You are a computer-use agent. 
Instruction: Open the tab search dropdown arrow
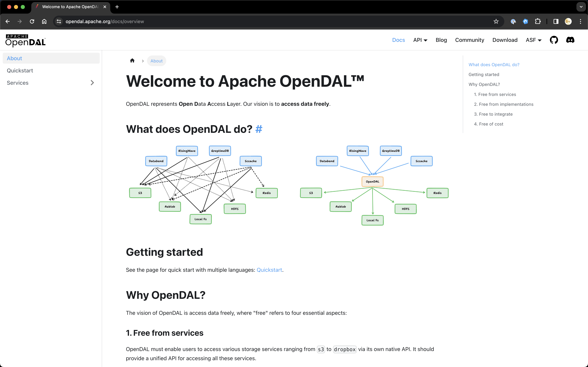tap(581, 7)
